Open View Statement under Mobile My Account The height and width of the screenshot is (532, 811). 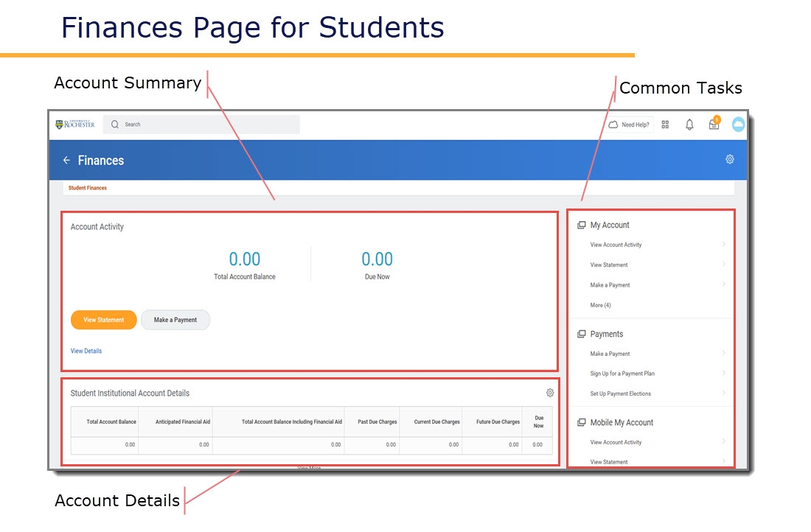[x=610, y=462]
